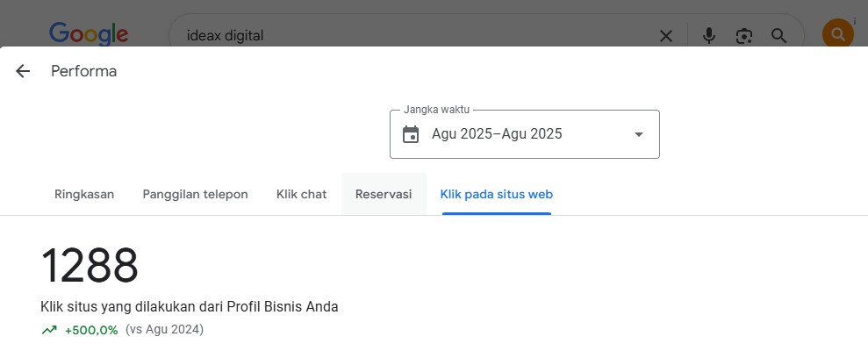Click Klik situs yang dilakukan description text
The width and height of the screenshot is (868, 358).
190,306
